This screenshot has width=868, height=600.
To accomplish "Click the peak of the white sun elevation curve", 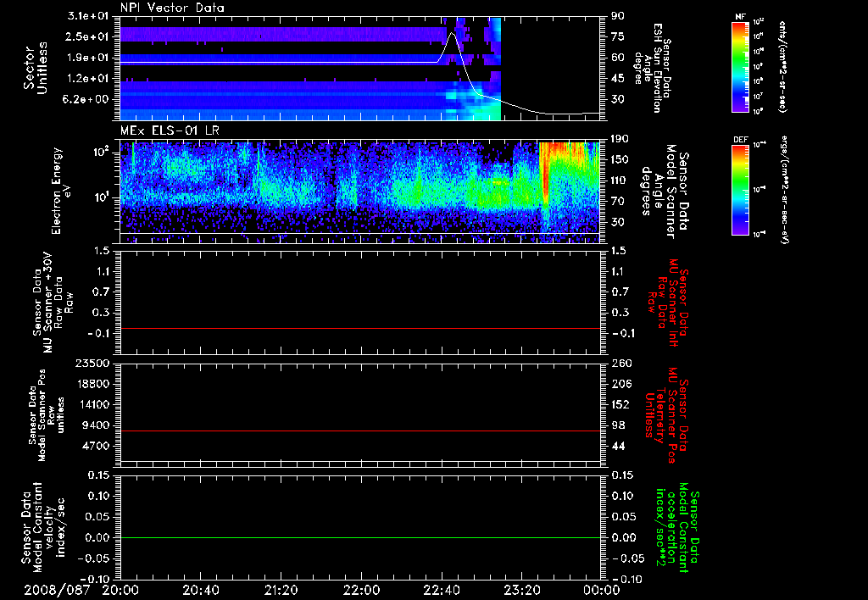I will tap(452, 33).
